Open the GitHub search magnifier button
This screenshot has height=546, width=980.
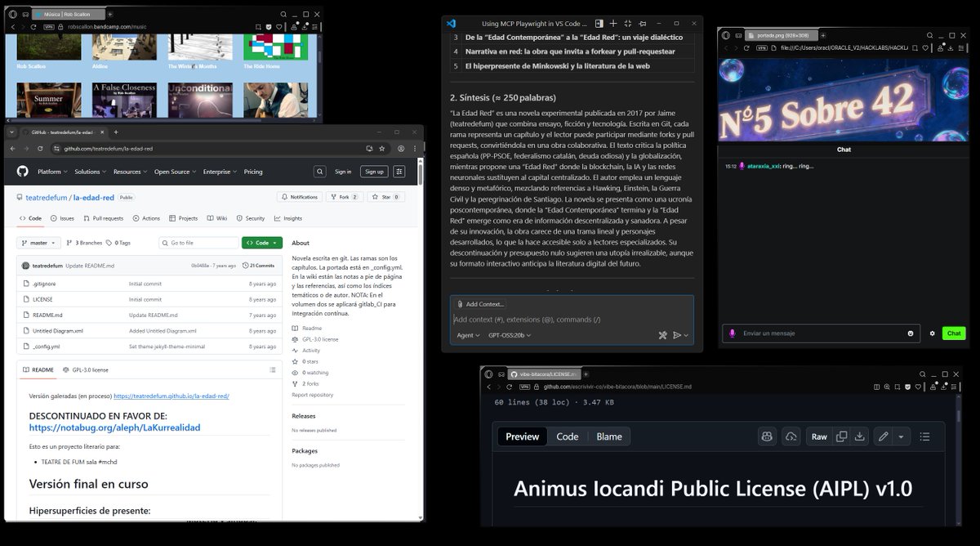point(319,172)
